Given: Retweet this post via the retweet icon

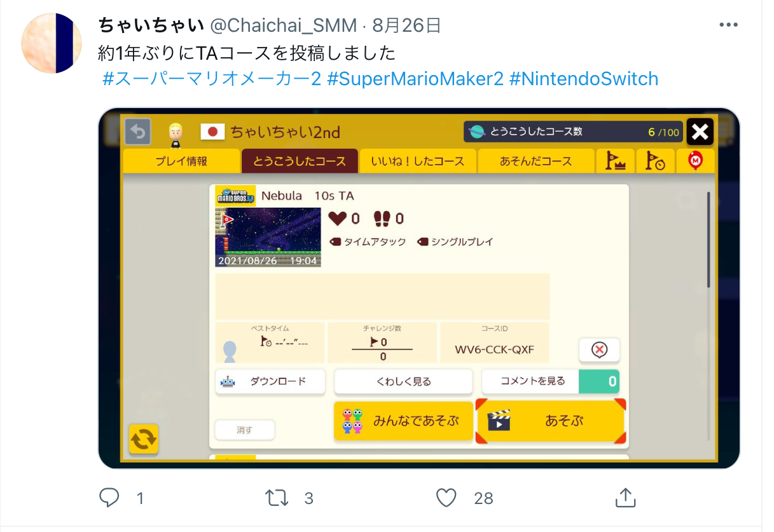Looking at the screenshot, I should 277,498.
